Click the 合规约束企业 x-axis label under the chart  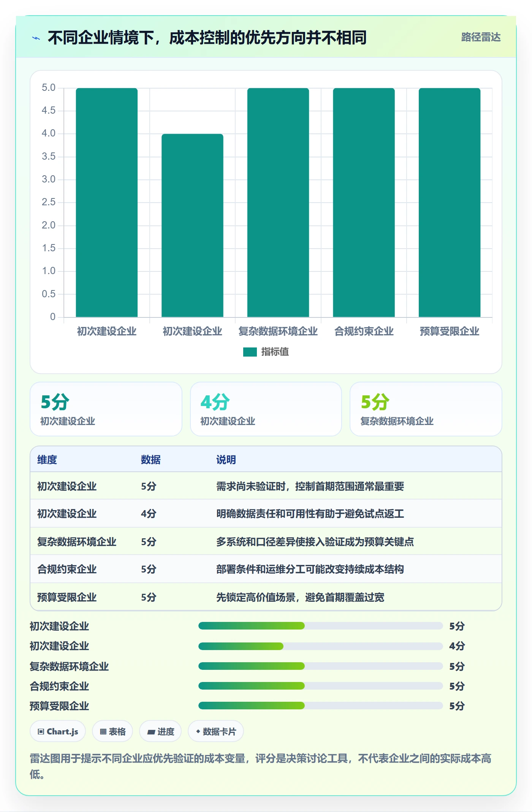click(364, 331)
